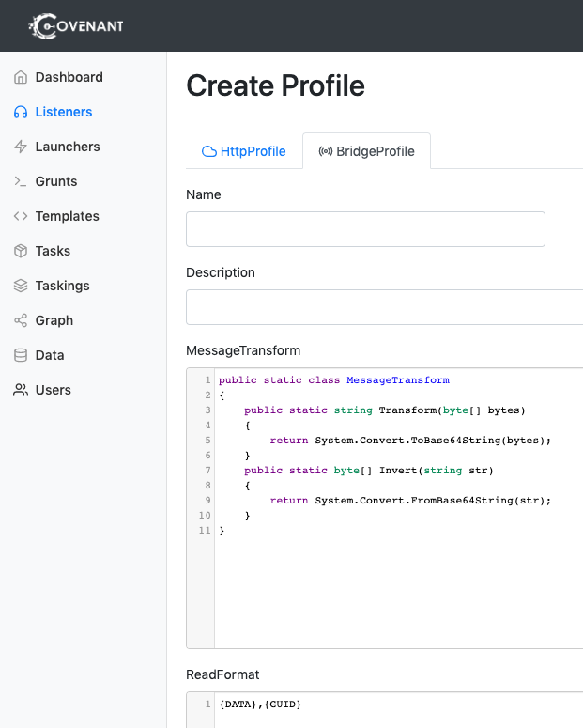Screen dimensions: 583x728
Task: Open the Users page
Action: (53, 390)
